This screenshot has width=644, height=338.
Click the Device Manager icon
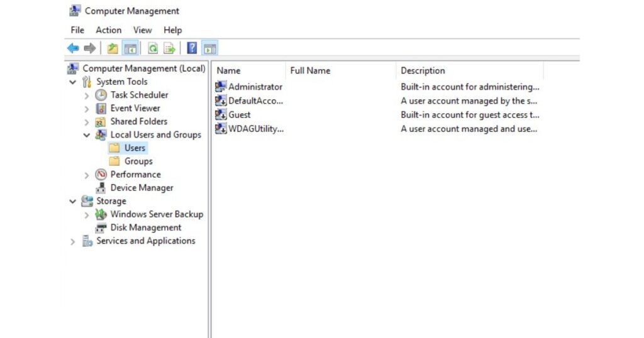tap(101, 188)
